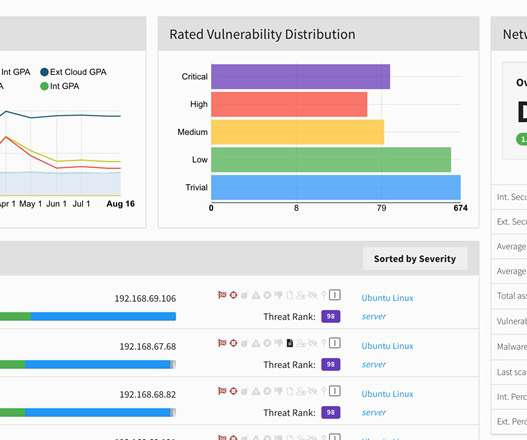The width and height of the screenshot is (527, 440).
Task: Click the purple Critical bar
Action: tap(300, 77)
